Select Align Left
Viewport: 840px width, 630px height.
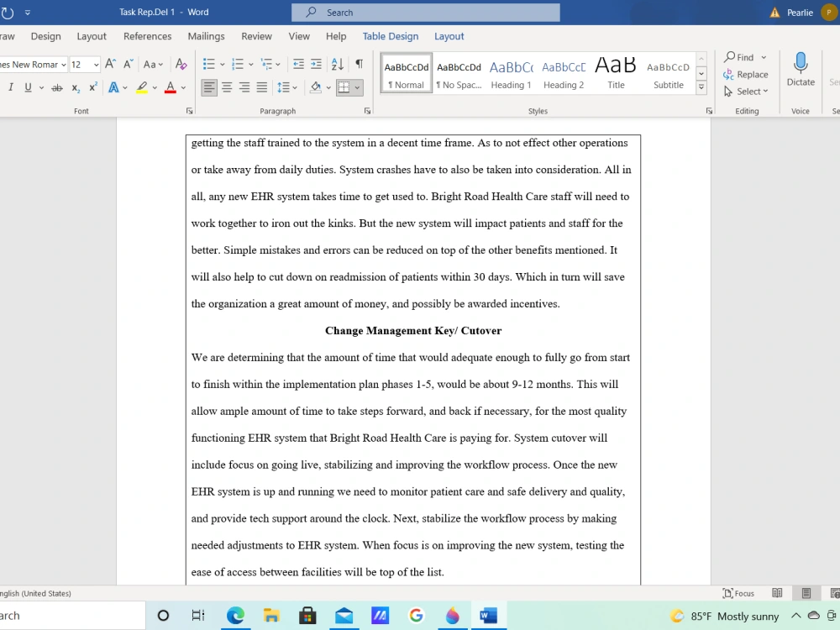pos(209,87)
